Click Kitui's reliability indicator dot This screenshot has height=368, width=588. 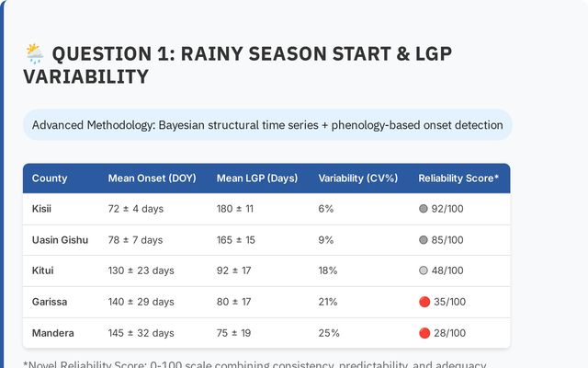point(424,271)
